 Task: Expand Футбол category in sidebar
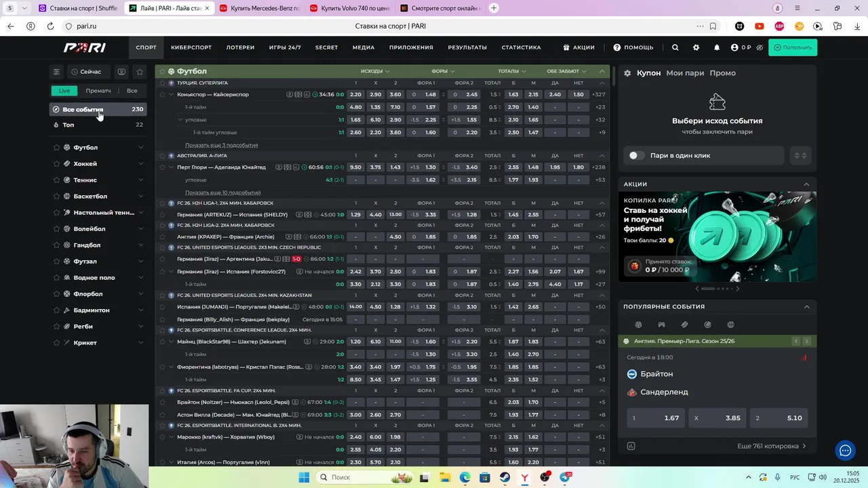(x=140, y=147)
